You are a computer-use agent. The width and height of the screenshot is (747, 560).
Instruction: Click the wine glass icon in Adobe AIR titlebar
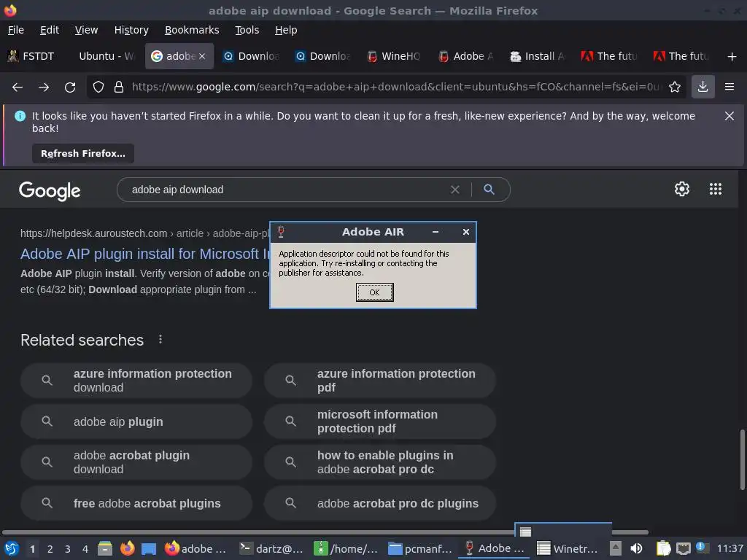[281, 232]
